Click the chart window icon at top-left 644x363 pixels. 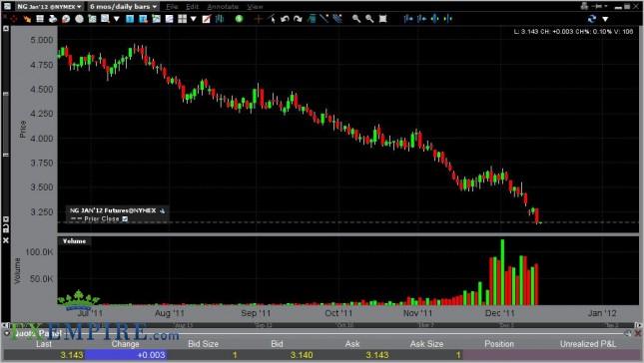tap(7, 6)
